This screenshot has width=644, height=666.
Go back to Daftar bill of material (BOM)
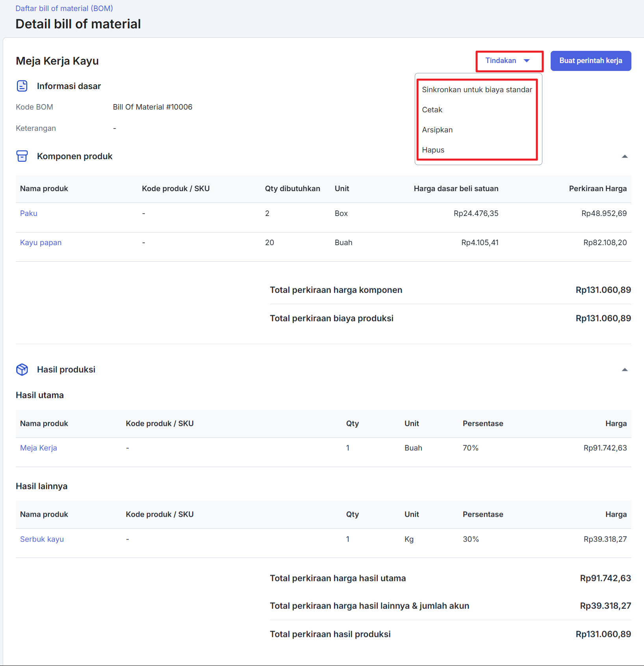pyautogui.click(x=64, y=8)
